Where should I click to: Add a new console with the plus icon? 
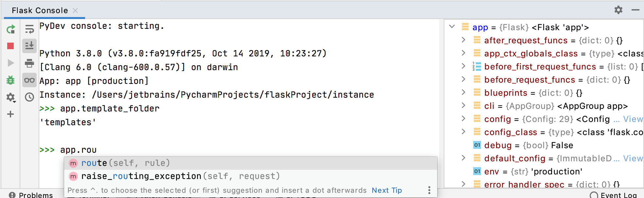(10, 114)
